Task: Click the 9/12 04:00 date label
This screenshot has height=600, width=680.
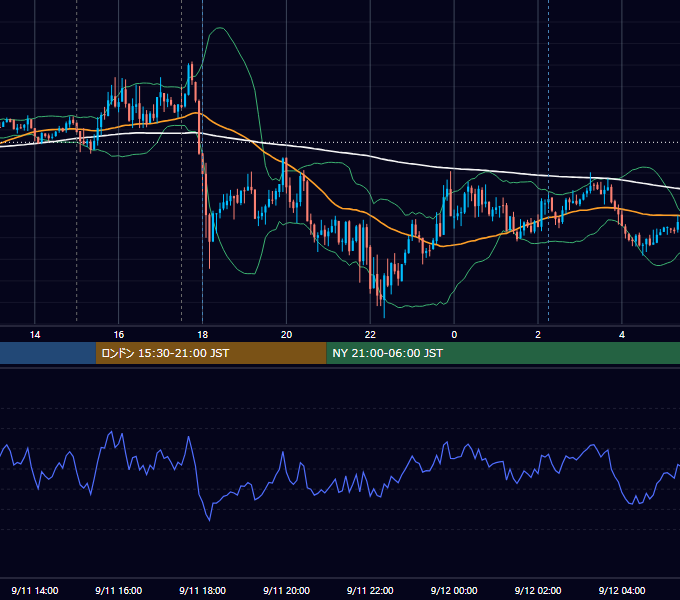Action: coord(622,590)
